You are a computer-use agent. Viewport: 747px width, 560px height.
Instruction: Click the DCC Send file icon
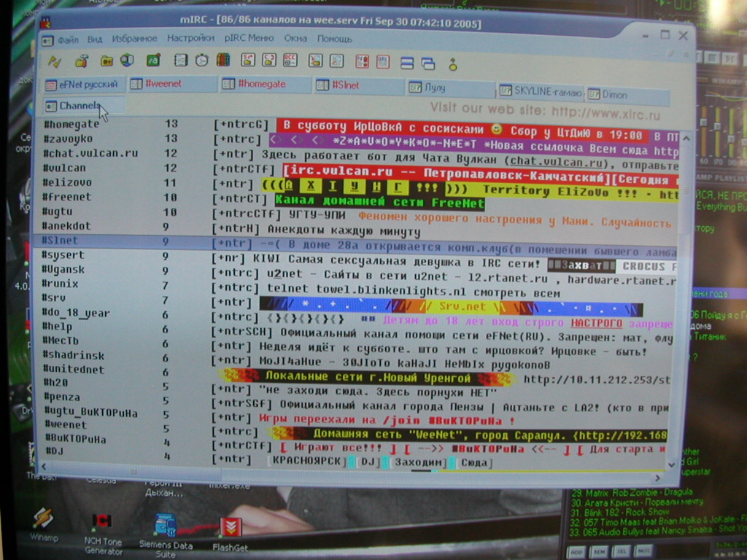[248, 60]
